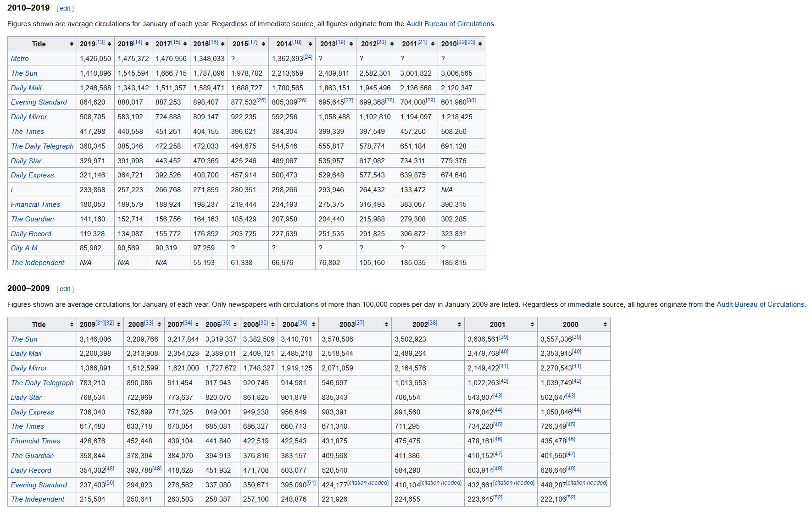Click sort arrows on the 2003 column header
The height and width of the screenshot is (519, 812).
tap(386, 325)
